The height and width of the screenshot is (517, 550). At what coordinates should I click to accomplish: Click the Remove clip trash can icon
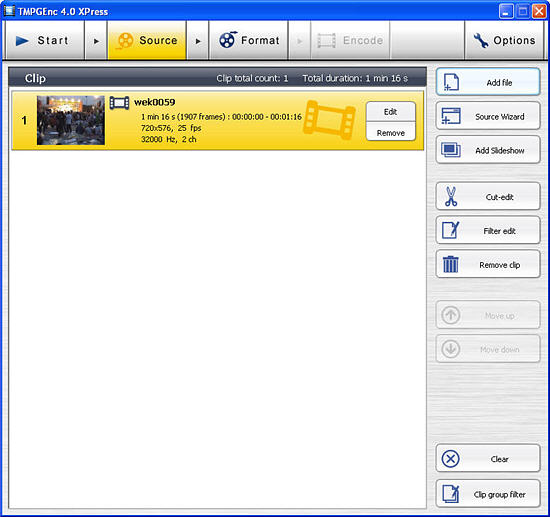(x=451, y=264)
